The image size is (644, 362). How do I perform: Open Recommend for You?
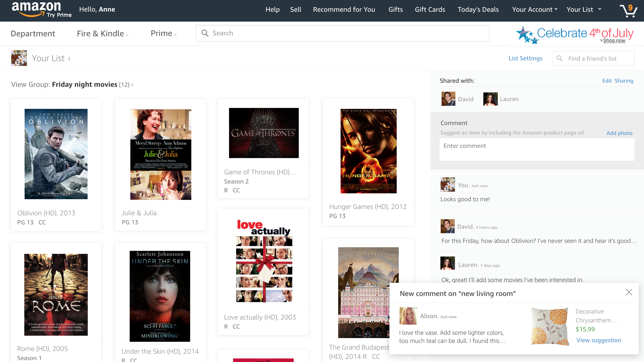pyautogui.click(x=344, y=9)
